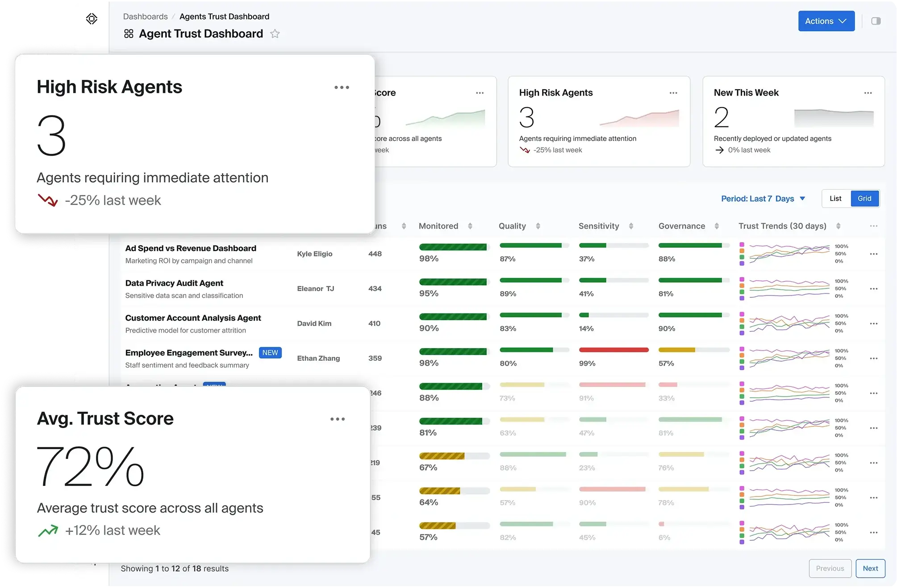Expand the Period: Last 7 Days dropdown
Screen dimensions: 897x588
(x=763, y=199)
